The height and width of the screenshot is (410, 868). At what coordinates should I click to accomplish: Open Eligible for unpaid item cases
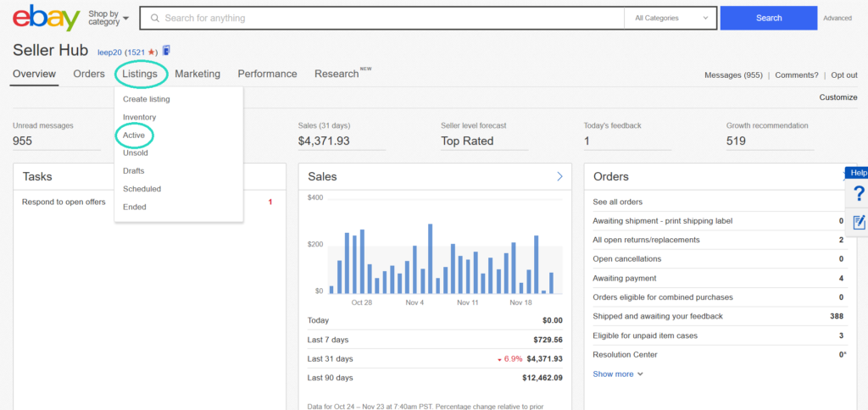click(x=719, y=335)
